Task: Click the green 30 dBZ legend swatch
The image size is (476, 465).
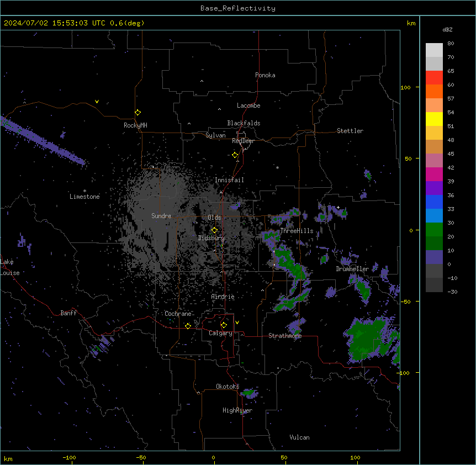Action: point(434,230)
